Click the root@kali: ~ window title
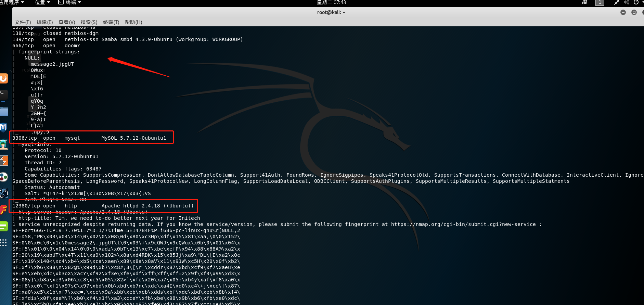Image resolution: width=644 pixels, height=305 pixels. pyautogui.click(x=331, y=12)
